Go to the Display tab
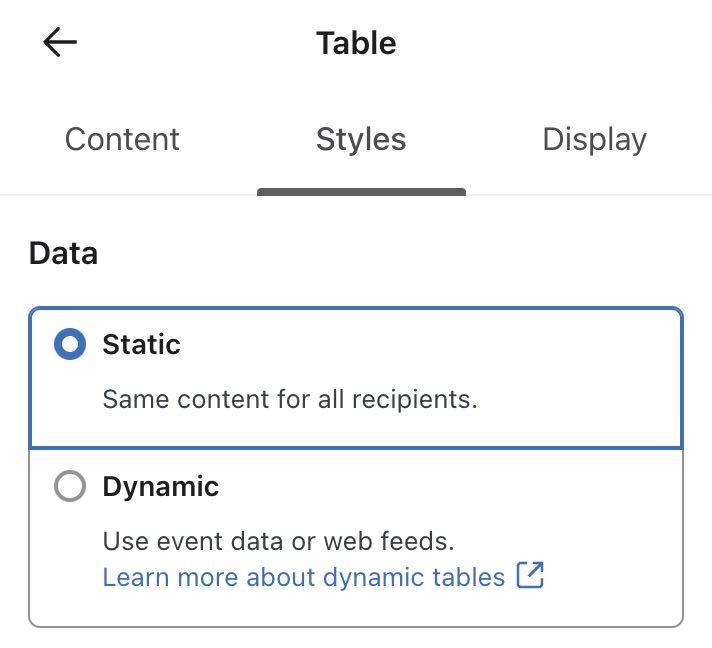Viewport: 712px width, 648px height. point(594,139)
